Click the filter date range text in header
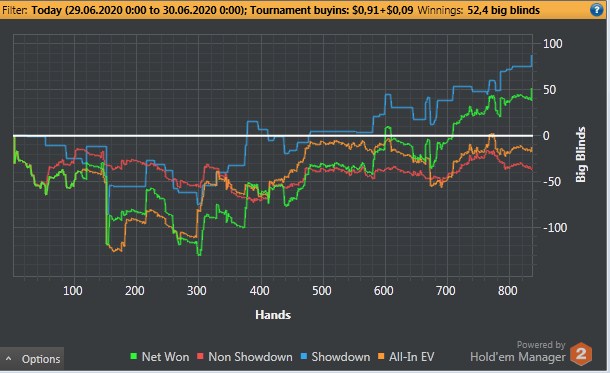The image size is (610, 373). pyautogui.click(x=138, y=10)
